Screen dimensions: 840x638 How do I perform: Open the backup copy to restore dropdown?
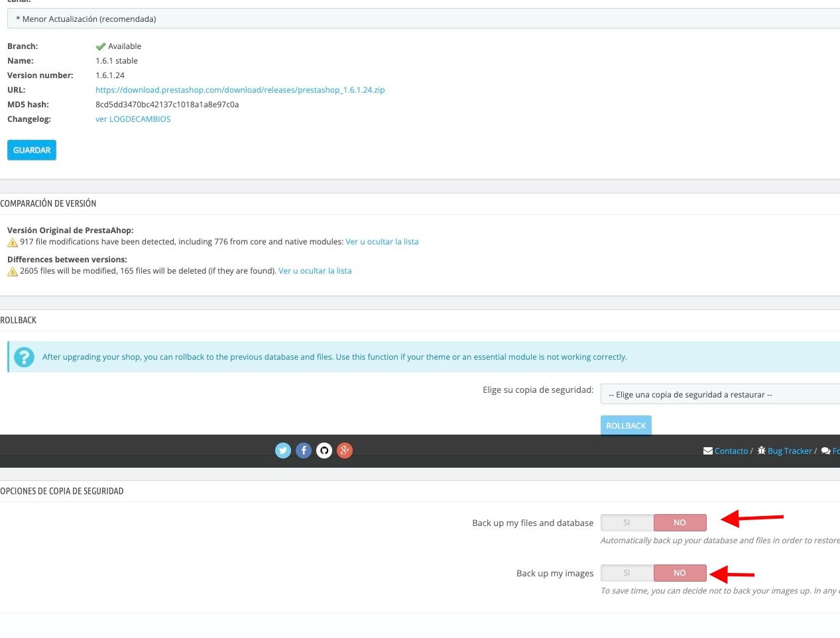pos(720,394)
